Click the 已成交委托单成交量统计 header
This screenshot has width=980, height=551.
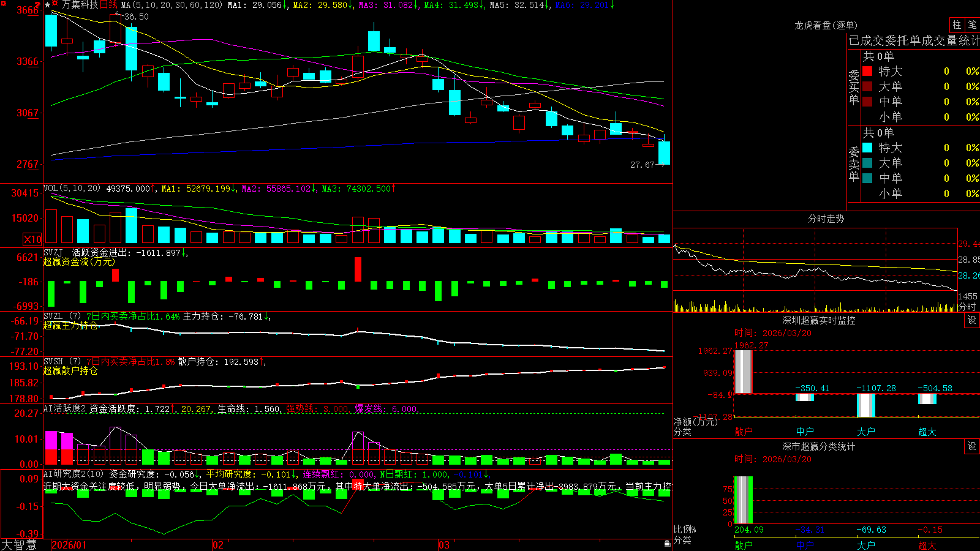point(914,40)
